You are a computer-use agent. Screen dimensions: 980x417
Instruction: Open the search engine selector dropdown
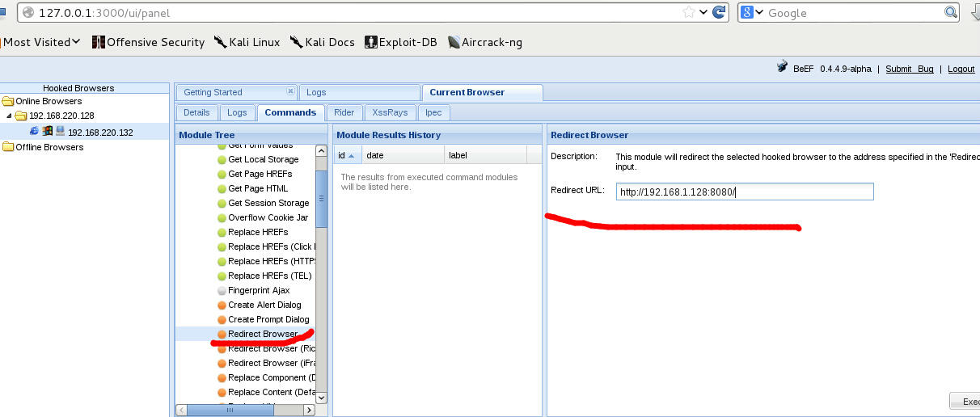[753, 12]
